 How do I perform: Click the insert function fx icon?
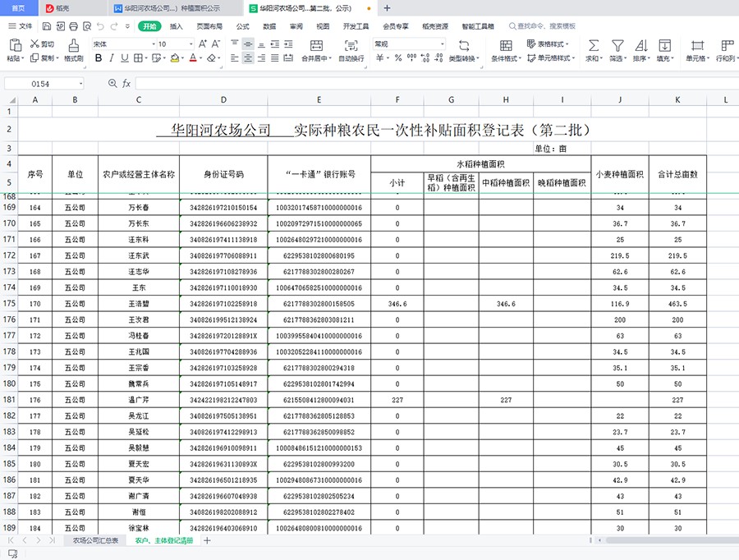126,84
